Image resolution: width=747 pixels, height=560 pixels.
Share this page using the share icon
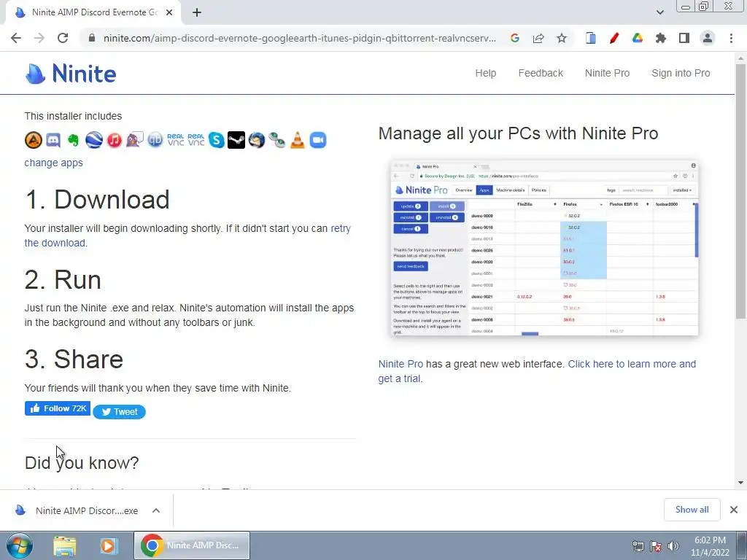(x=538, y=38)
